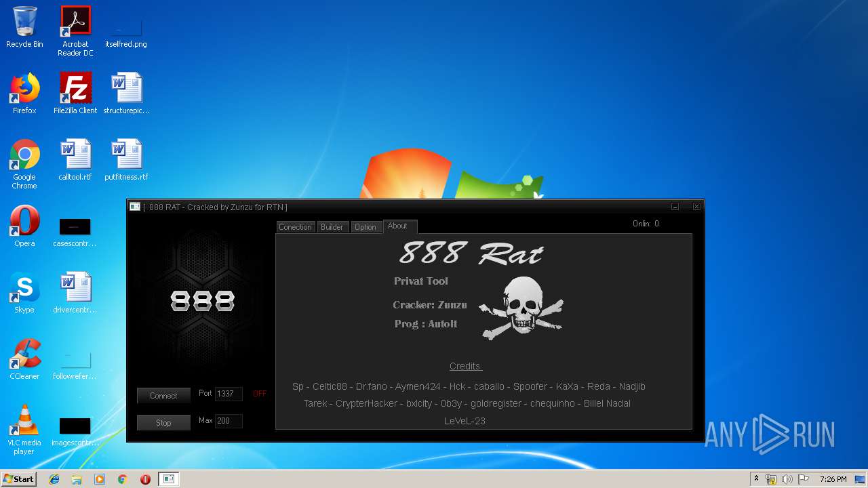Select the imagescontr desktop file
Screen dimensions: 868x488
coord(75,431)
